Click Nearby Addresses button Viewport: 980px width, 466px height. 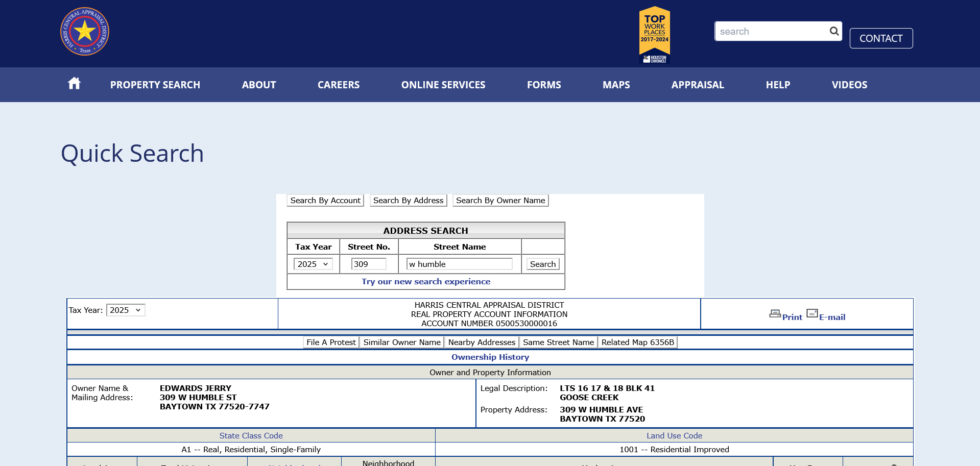(x=482, y=342)
